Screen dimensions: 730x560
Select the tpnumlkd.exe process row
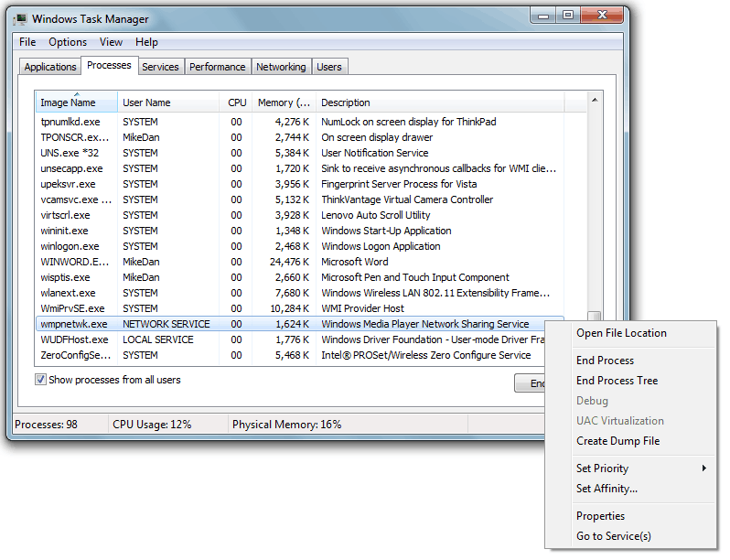point(299,122)
